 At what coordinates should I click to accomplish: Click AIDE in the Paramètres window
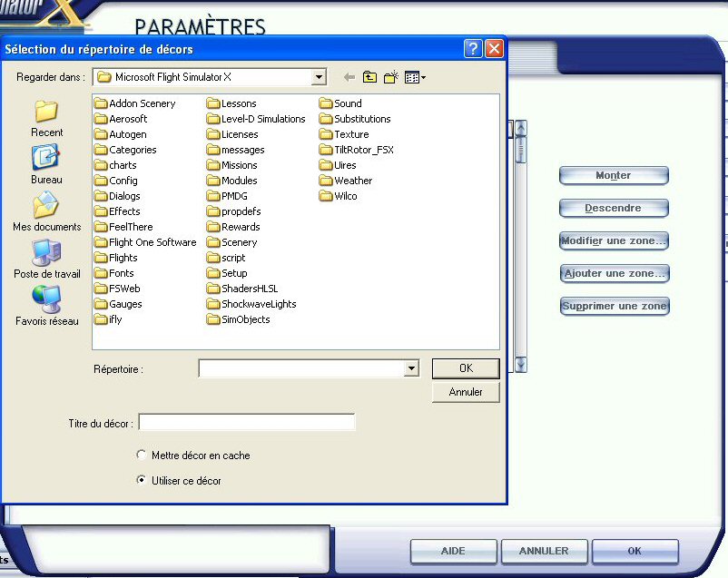pyautogui.click(x=453, y=551)
